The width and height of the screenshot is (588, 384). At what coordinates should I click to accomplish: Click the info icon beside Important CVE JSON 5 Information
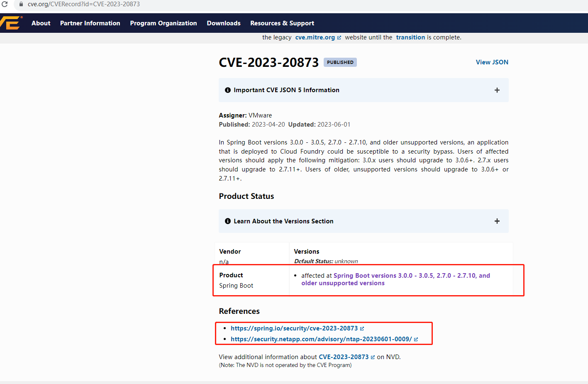(228, 90)
